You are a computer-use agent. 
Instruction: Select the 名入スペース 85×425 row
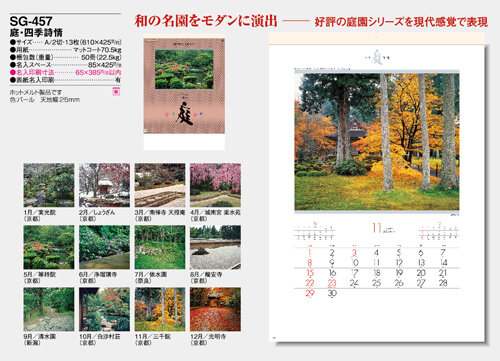coord(65,65)
